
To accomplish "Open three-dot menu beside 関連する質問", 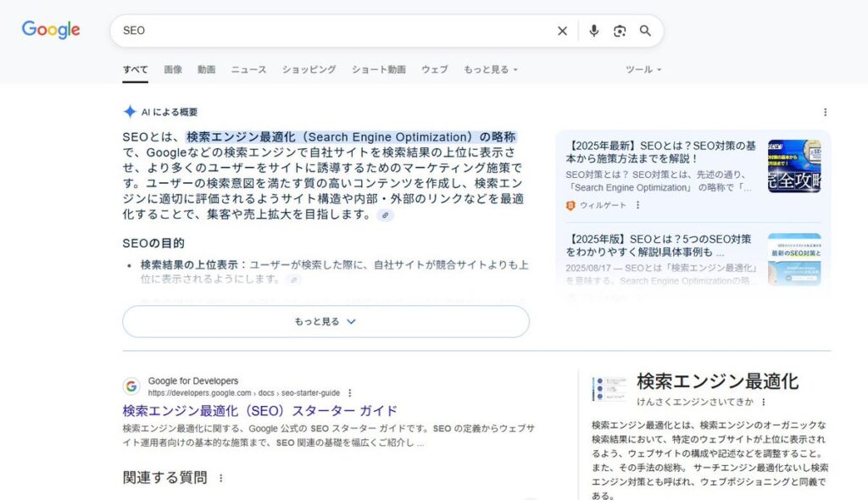I will click(x=221, y=478).
